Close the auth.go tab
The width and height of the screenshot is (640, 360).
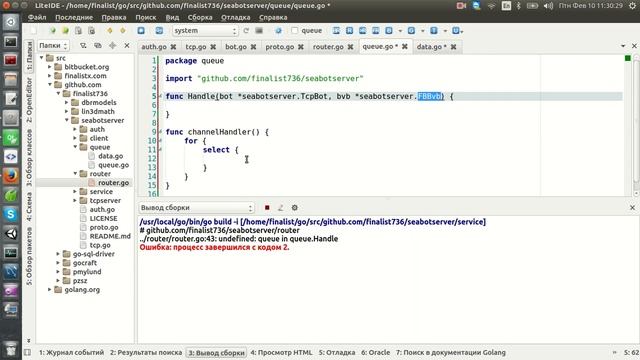coord(173,47)
